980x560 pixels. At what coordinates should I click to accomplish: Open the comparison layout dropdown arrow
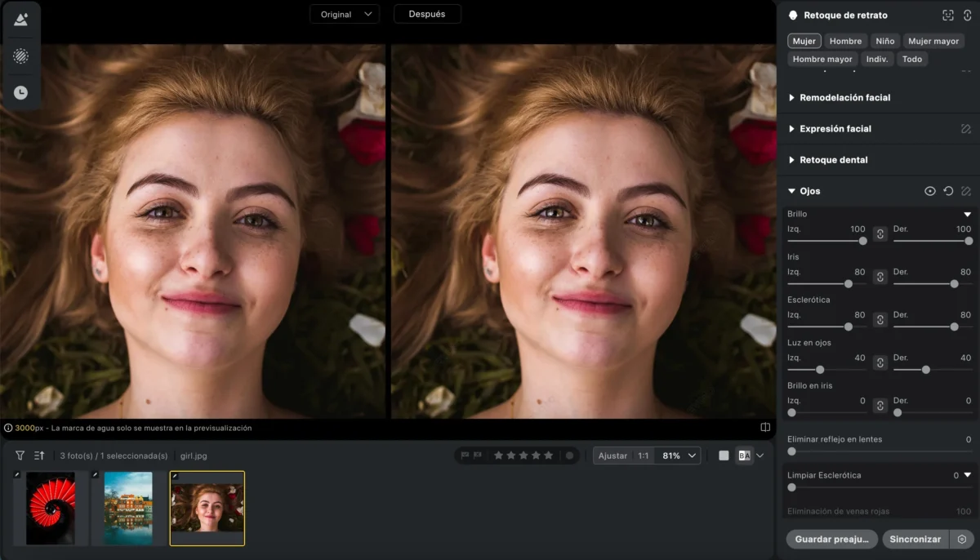tap(760, 456)
